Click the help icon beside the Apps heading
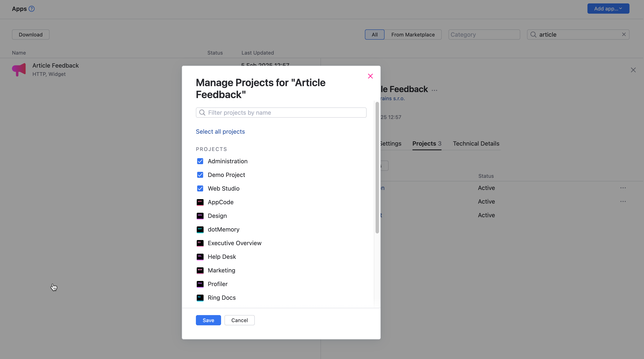 coord(32,9)
